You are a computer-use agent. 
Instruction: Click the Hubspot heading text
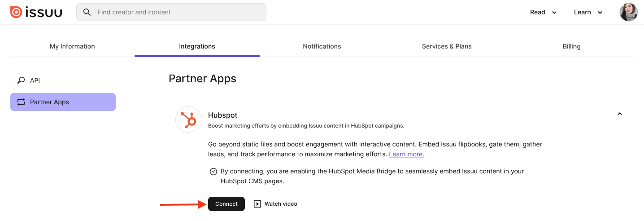point(223,115)
